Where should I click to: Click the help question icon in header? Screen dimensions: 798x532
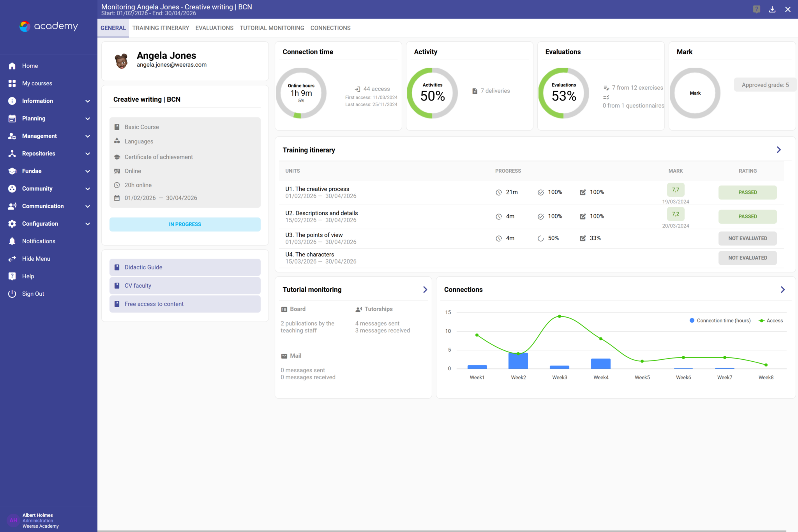pyautogui.click(x=756, y=9)
